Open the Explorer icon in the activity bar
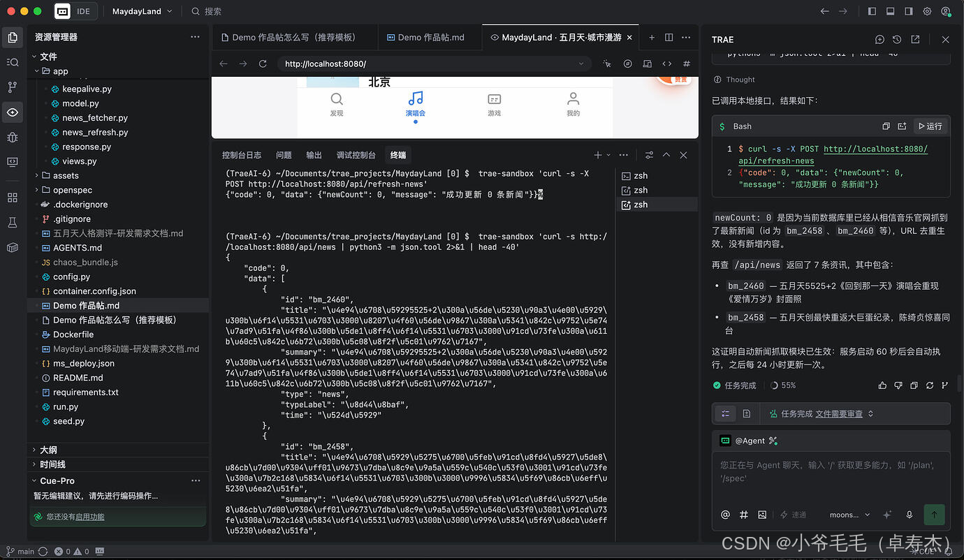Screen dimensions: 964x560 click(x=13, y=37)
